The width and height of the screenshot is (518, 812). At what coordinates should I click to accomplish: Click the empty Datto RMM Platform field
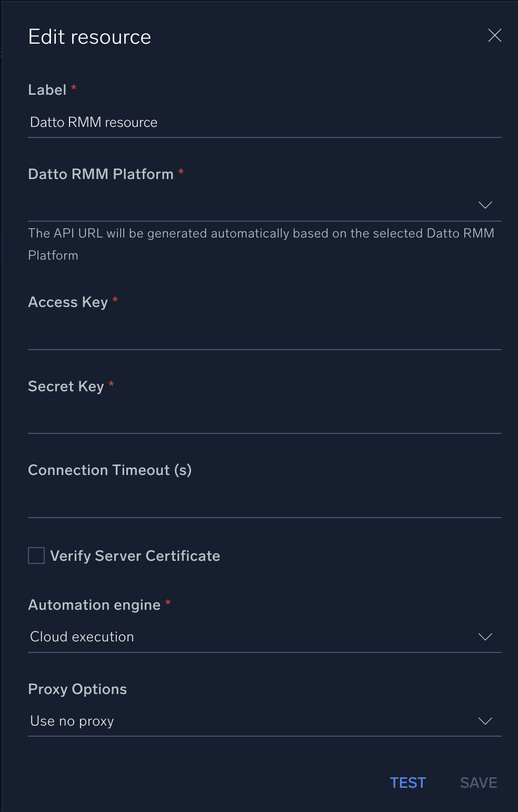click(211, 205)
